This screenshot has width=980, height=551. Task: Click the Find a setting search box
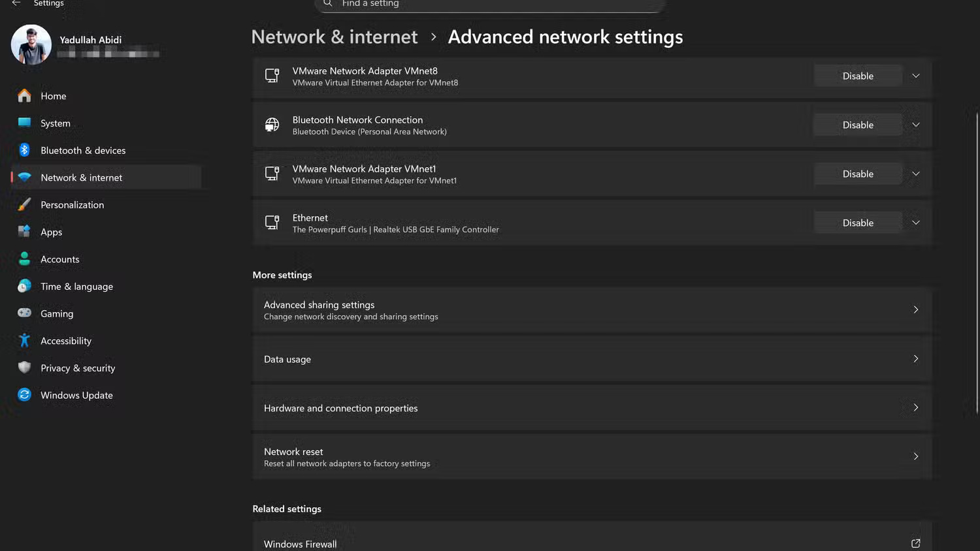(490, 4)
